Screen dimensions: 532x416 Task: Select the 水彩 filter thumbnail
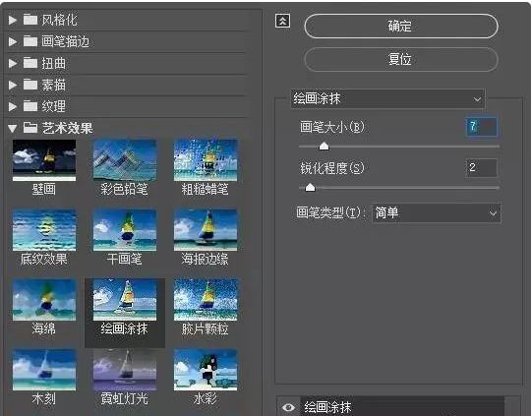click(x=206, y=370)
